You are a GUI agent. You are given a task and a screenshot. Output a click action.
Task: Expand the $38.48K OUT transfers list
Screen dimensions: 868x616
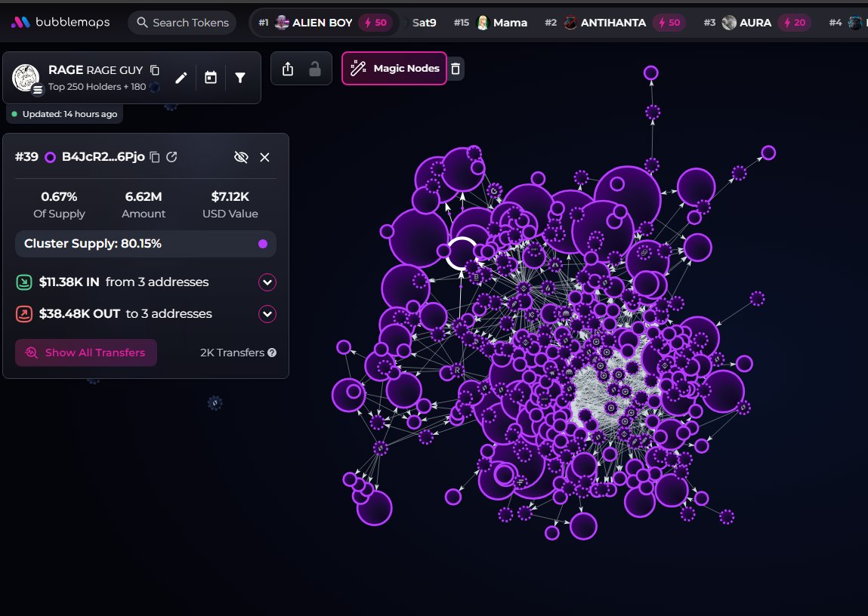click(x=267, y=314)
